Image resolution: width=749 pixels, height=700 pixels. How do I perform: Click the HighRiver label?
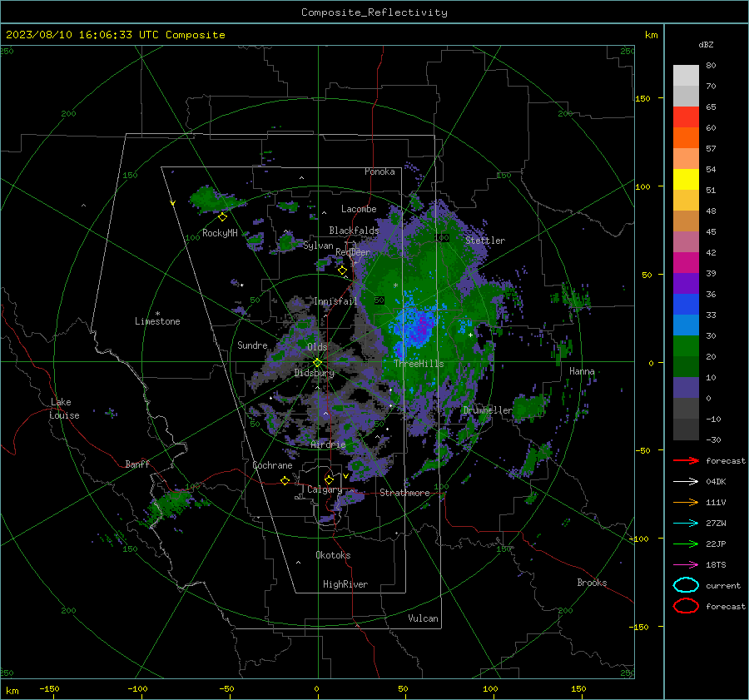345,584
